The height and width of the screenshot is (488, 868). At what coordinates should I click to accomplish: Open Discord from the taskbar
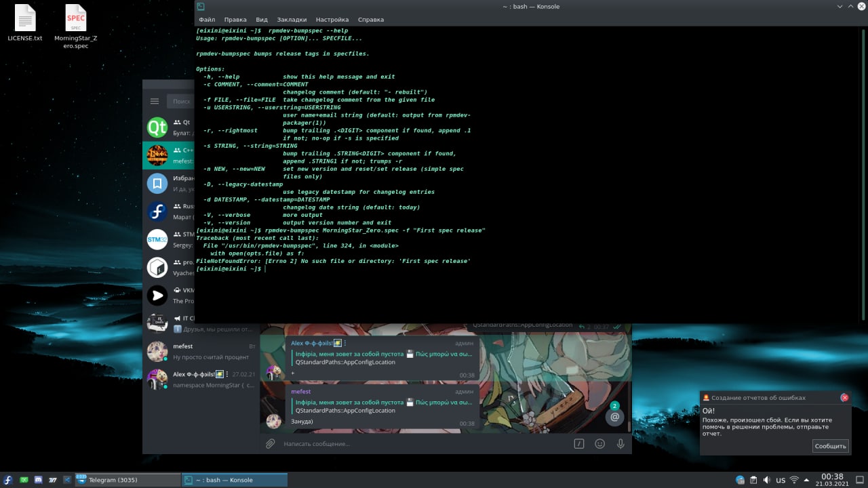coord(38,480)
